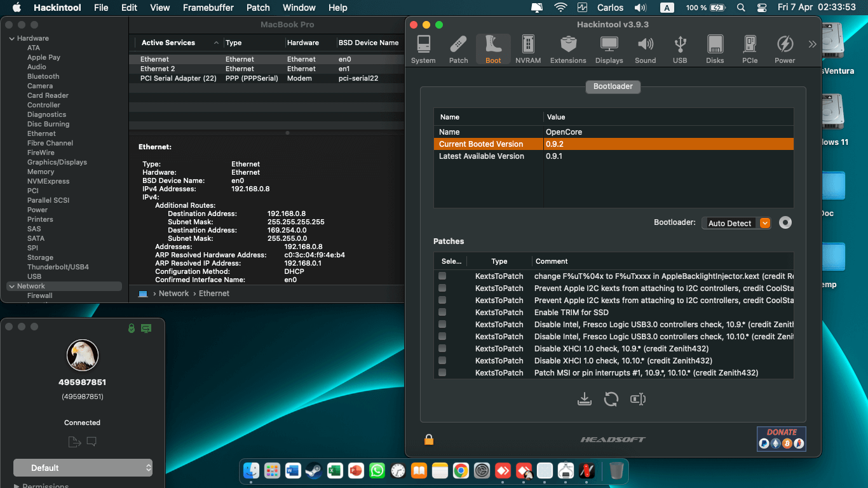This screenshot has height=488, width=868.
Task: Select the PCI Serial Adapter (22) row
Action: [x=267, y=78]
